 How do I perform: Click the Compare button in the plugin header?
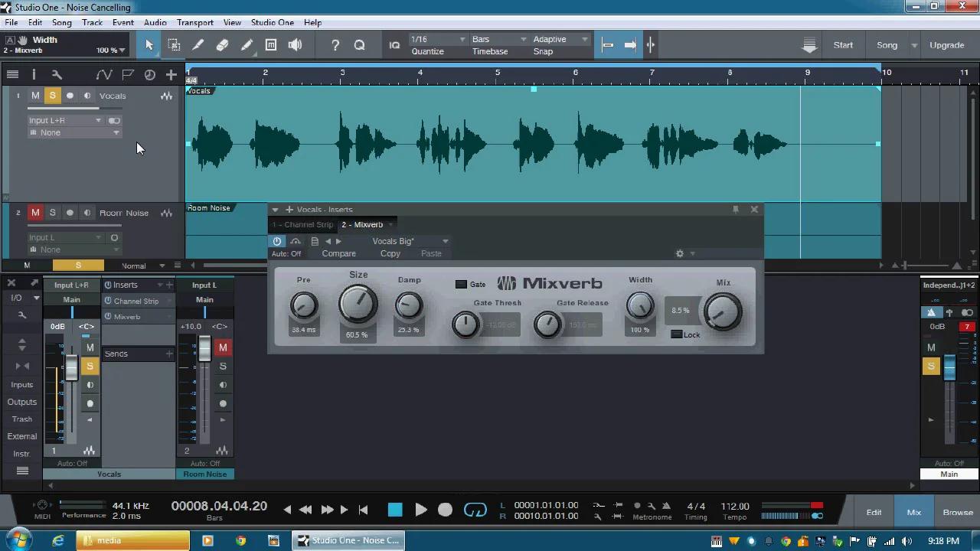pos(338,253)
